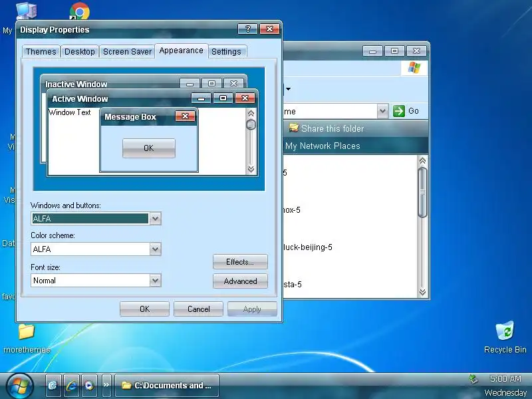Screen dimensions: 532x399
Task: Click the preview Active Window title bar
Action: pos(119,98)
